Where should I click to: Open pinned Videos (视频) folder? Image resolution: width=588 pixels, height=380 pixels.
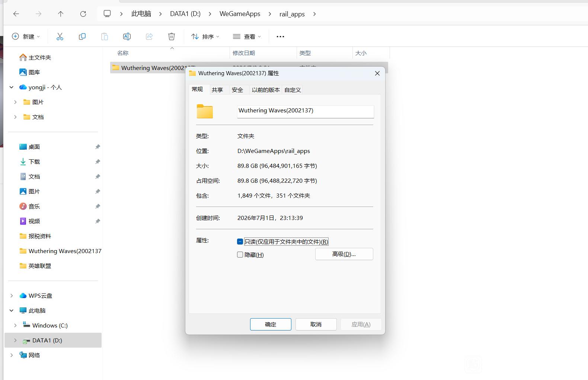click(x=29, y=221)
